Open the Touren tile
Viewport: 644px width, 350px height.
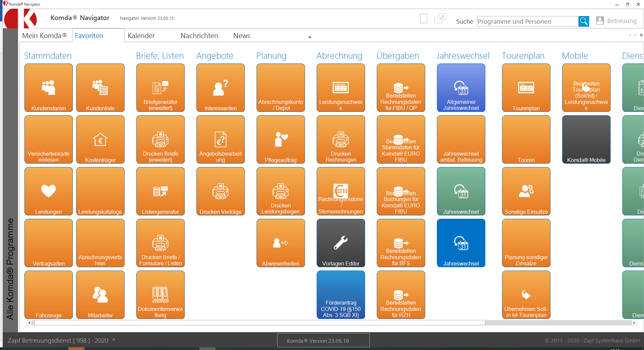coord(526,139)
